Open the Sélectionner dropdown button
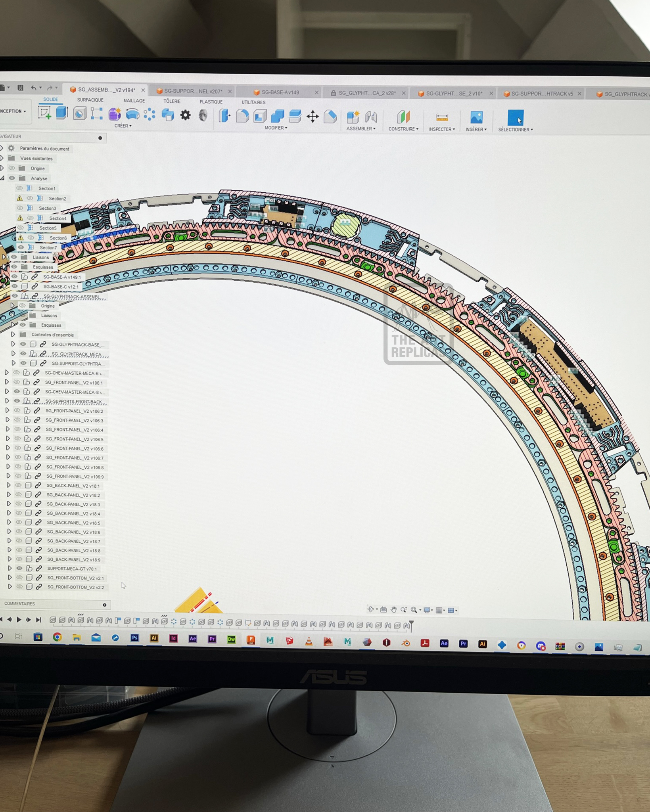Screen dimensions: 650x812 click(516, 130)
